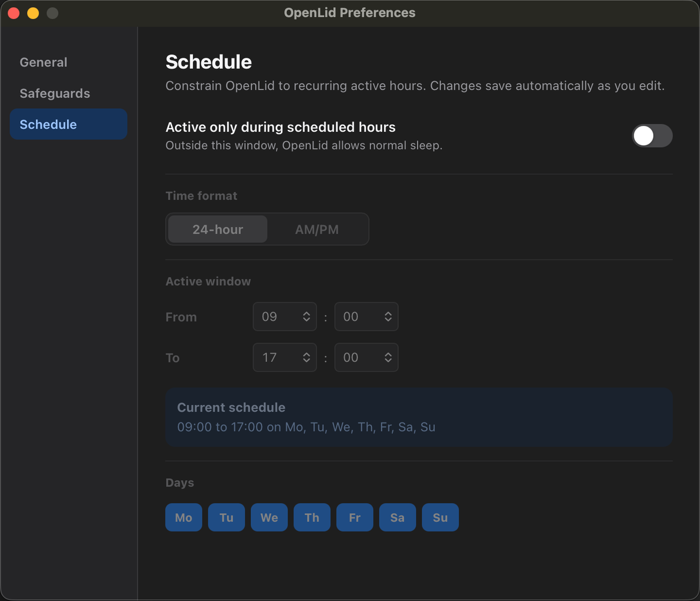Toggle the Th day button

coord(312,517)
